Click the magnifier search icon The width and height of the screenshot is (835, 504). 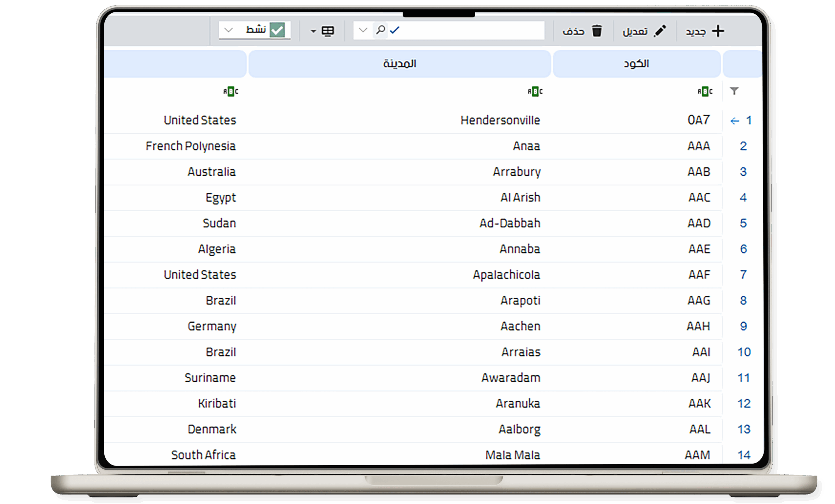pos(381,30)
